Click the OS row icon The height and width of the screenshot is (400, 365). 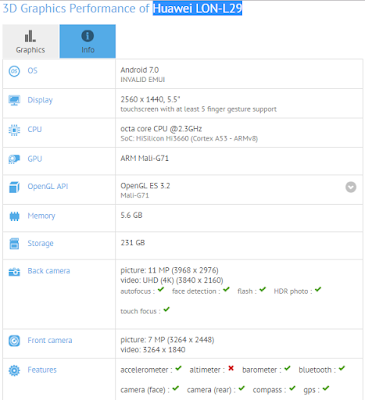pos(14,71)
